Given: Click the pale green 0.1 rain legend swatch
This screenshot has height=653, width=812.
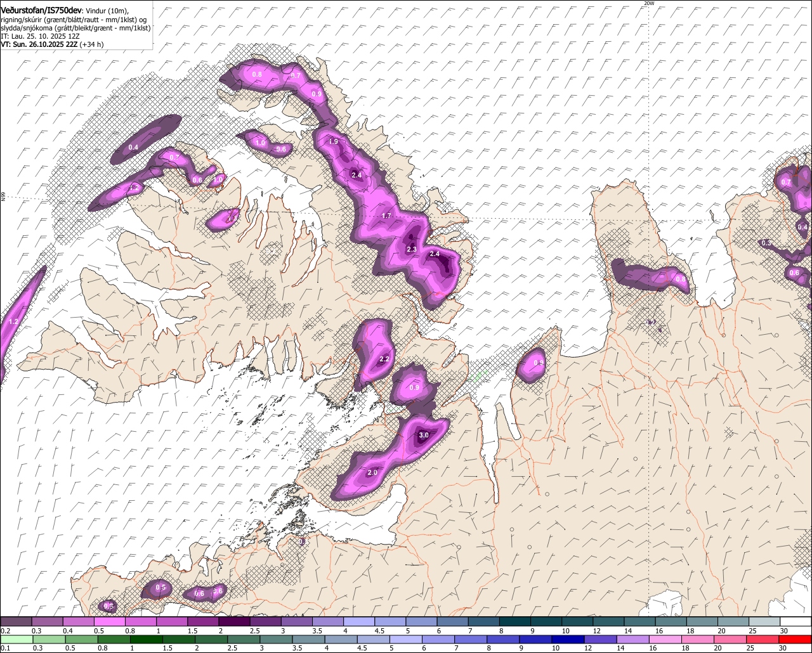Looking at the screenshot, I should [16, 640].
